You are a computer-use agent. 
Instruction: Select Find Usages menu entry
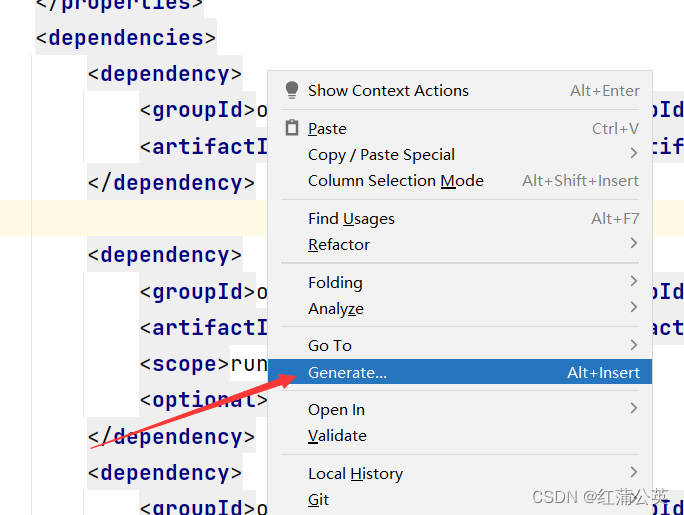[460, 218]
